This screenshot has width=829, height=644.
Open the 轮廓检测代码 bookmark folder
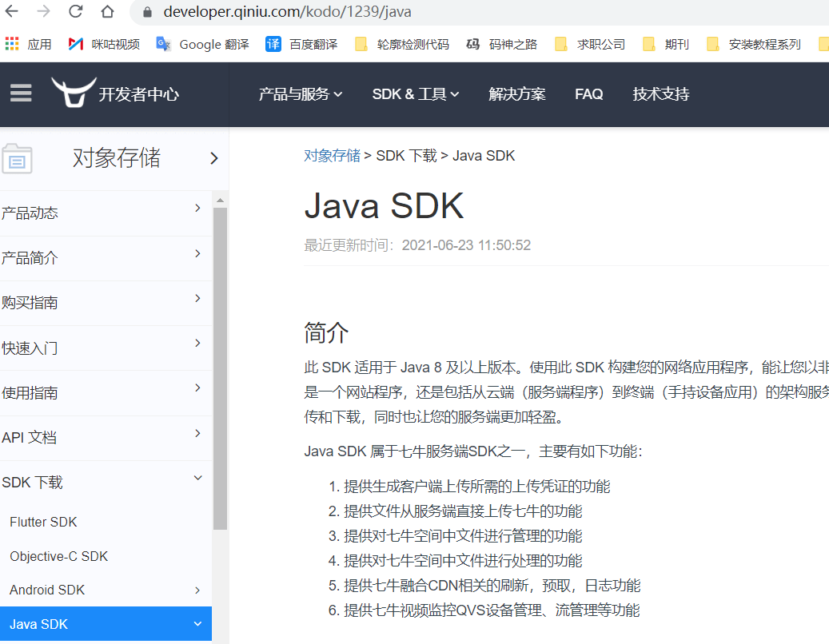(402, 44)
